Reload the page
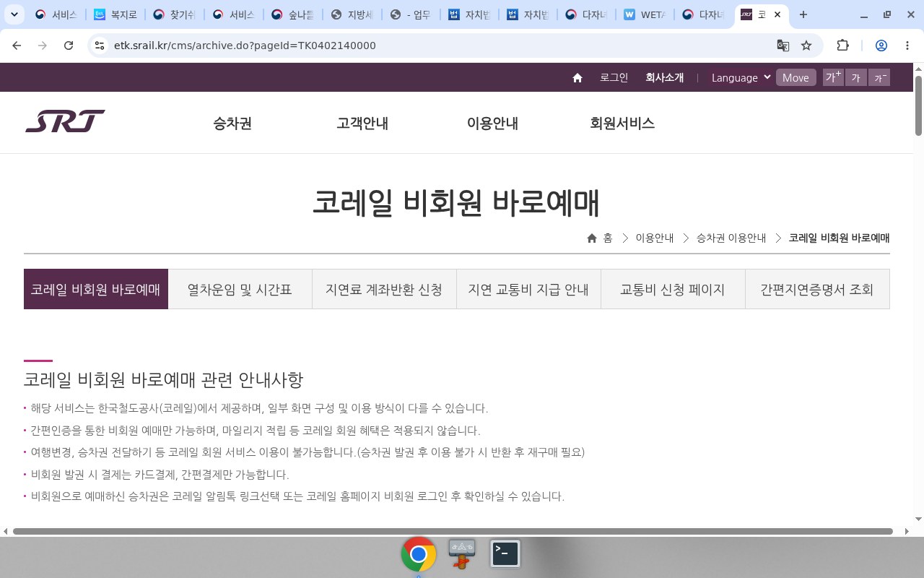Viewport: 924px width, 578px height. [x=69, y=46]
